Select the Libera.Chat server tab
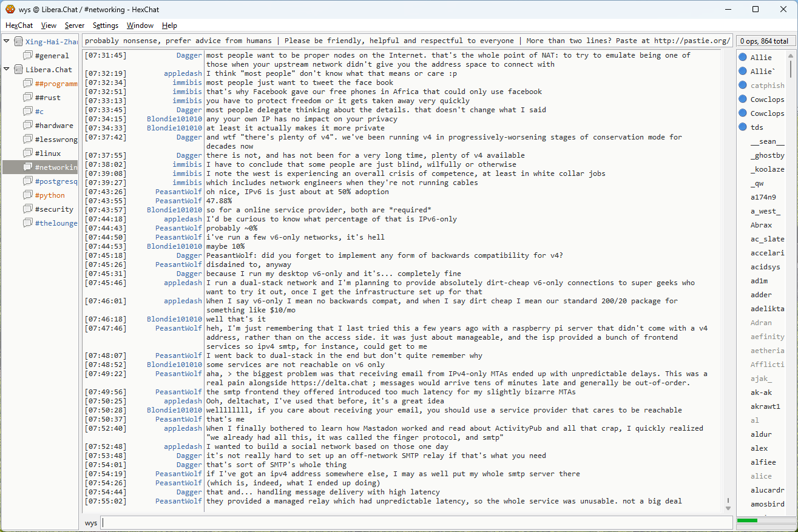This screenshot has height=532, width=798. pos(49,69)
